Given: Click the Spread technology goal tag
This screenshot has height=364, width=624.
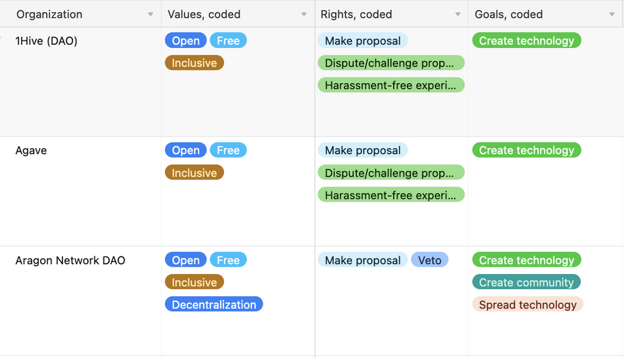Looking at the screenshot, I should [x=528, y=304].
